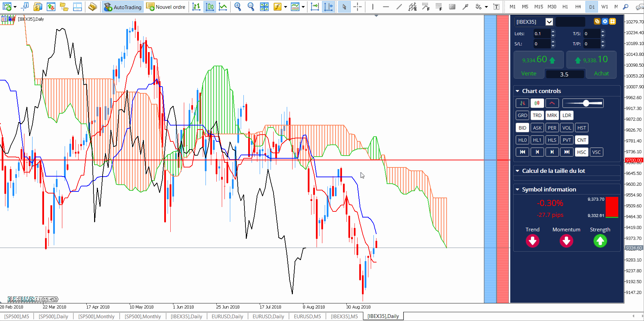Image resolution: width=644 pixels, height=321 pixels.
Task: Enable the crosshair tool
Action: pos(358,7)
